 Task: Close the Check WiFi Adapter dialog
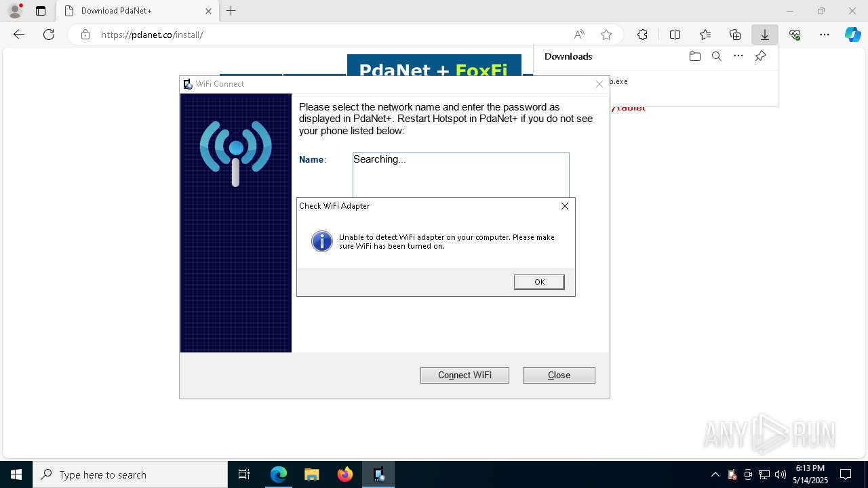[x=564, y=206]
